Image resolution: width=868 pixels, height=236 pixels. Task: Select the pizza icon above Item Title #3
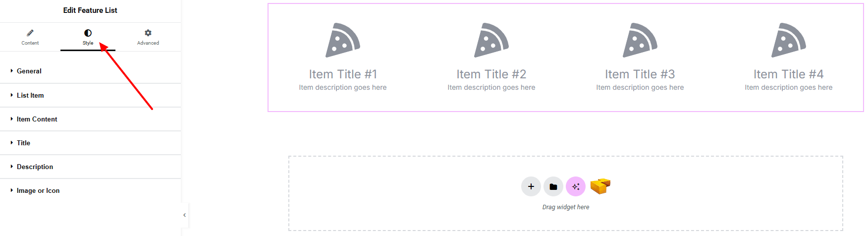tap(640, 40)
